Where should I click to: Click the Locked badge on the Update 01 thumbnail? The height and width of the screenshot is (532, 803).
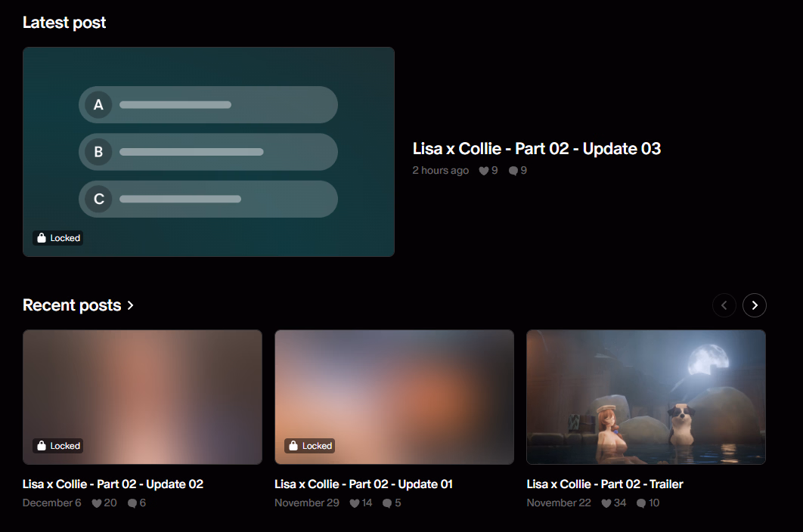[x=310, y=446]
